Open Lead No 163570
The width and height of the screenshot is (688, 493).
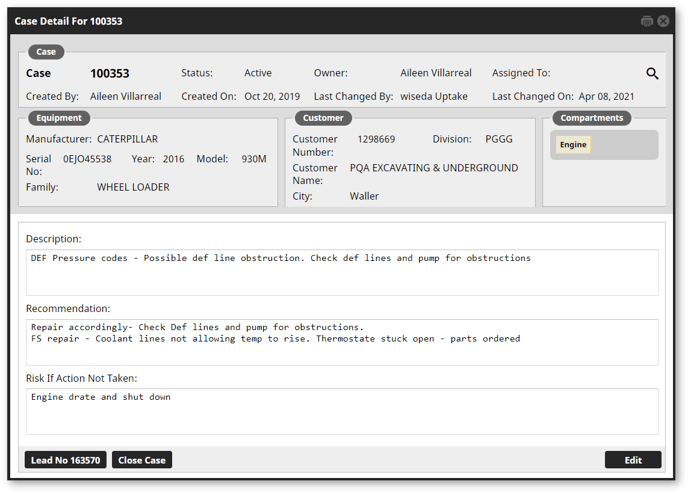(x=65, y=460)
